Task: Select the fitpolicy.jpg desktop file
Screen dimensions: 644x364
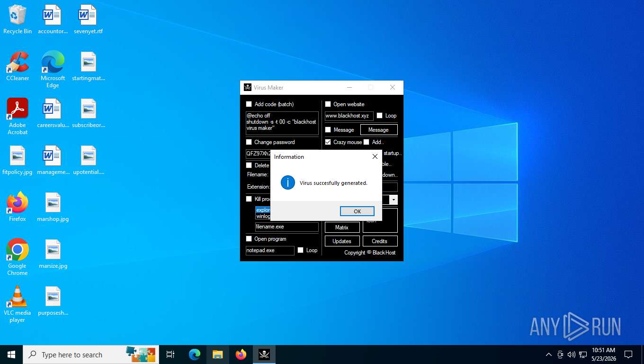Action: pyautogui.click(x=18, y=160)
